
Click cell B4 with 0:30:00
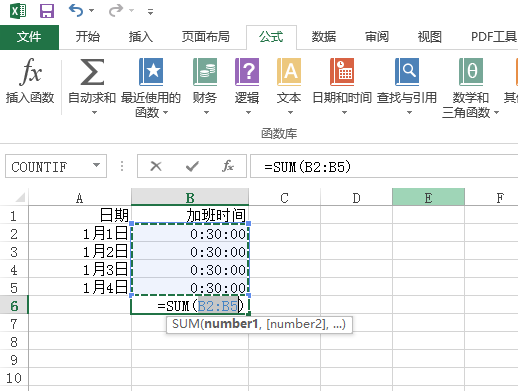[x=190, y=270]
